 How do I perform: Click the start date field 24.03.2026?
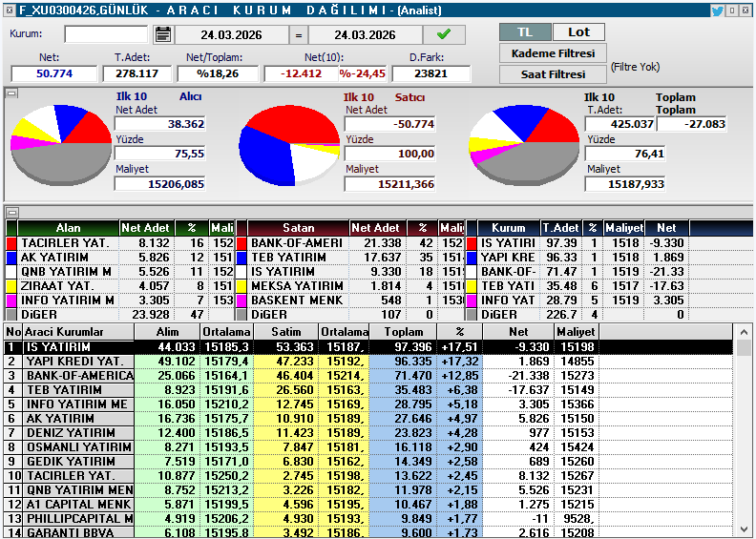pos(231,34)
